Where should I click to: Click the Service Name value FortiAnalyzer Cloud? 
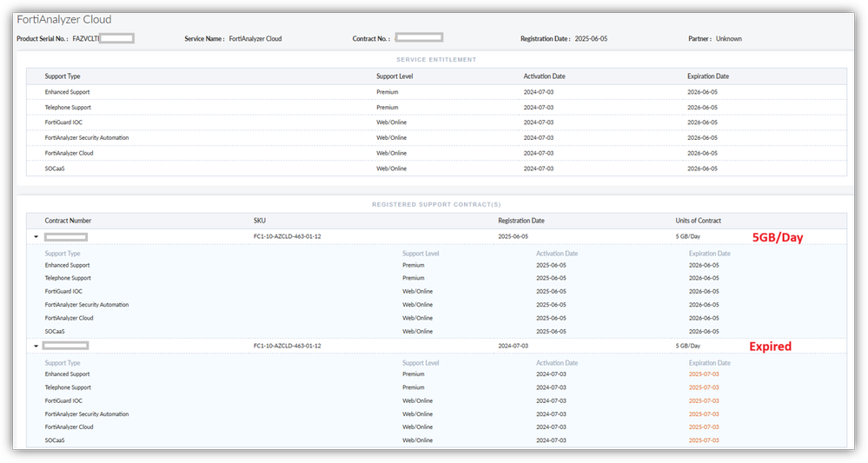pyautogui.click(x=255, y=39)
